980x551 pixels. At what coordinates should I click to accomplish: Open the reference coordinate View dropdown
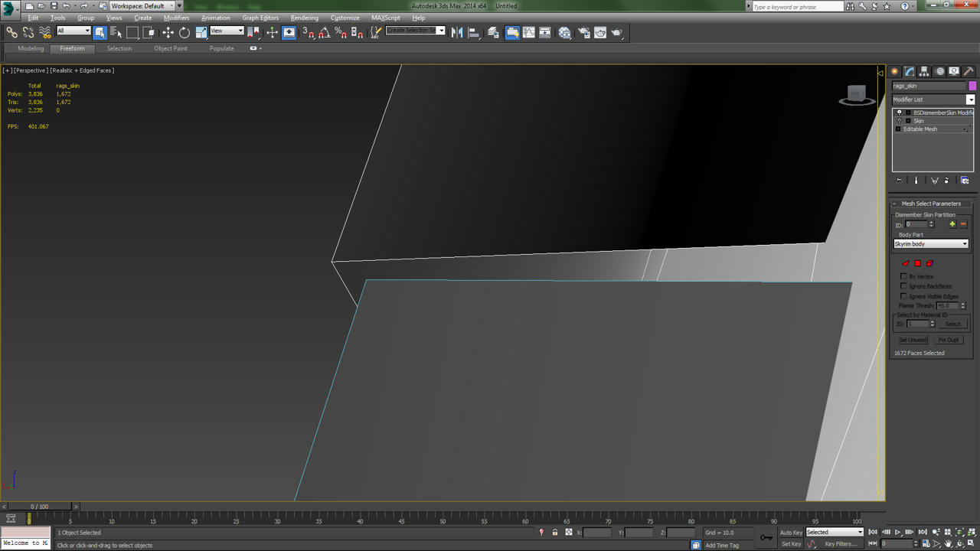(227, 31)
